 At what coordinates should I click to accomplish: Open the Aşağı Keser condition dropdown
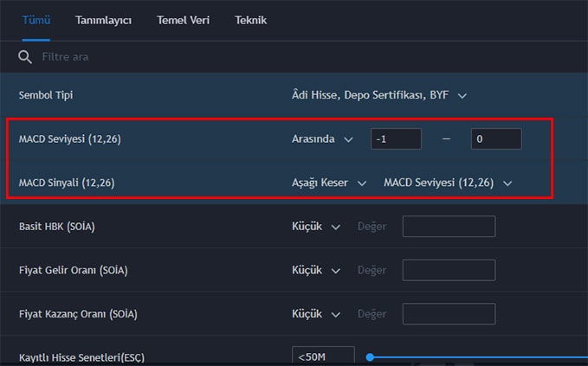[329, 183]
